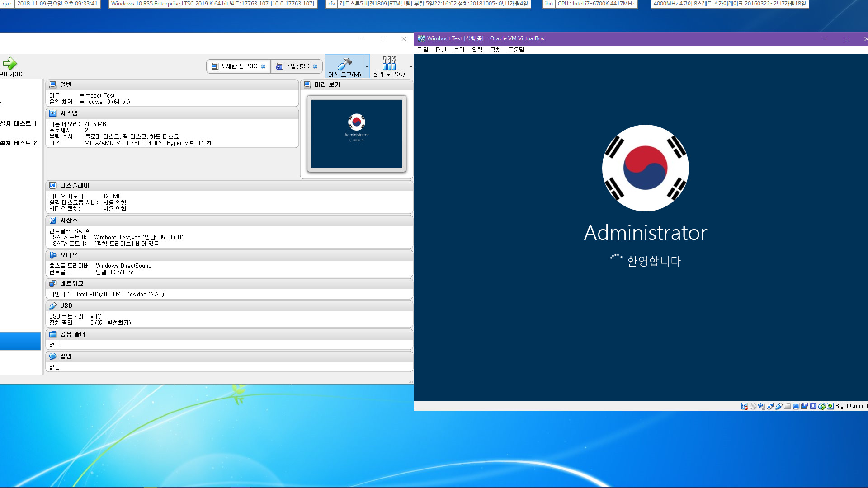Click Storage (저장소) section icon
868x488 pixels.
[53, 220]
